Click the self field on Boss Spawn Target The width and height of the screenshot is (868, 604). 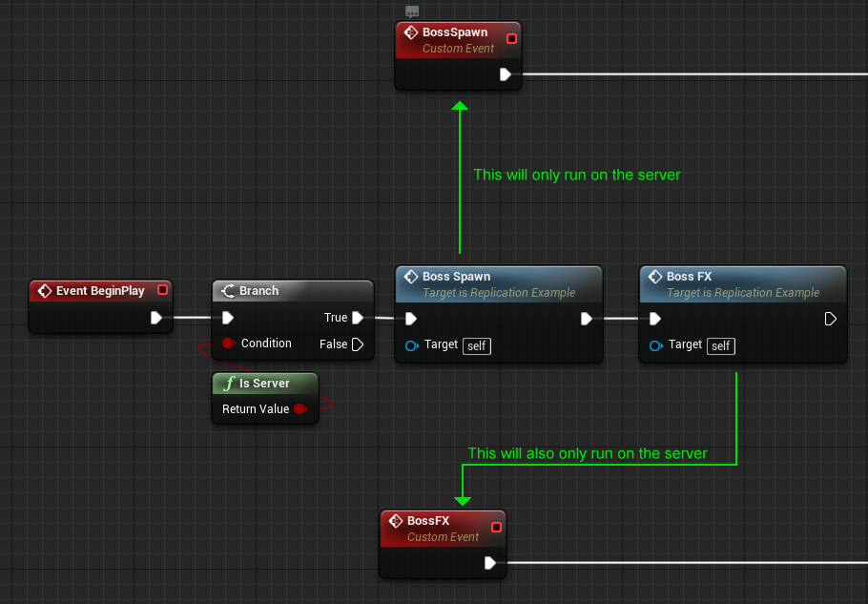pos(477,345)
